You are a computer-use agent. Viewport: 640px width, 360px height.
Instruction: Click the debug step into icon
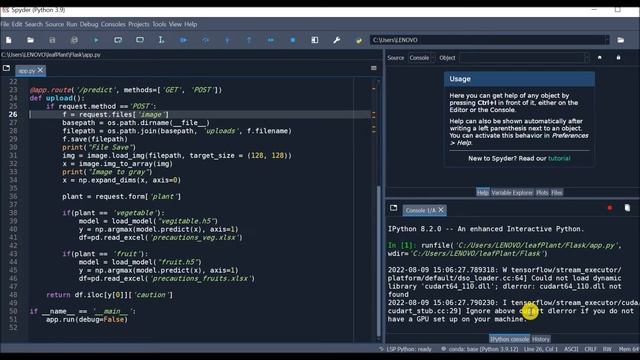point(227,40)
